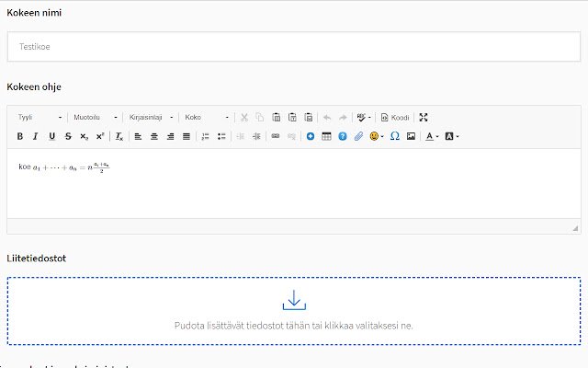Open text color picker
Screen dimensions: 588x368
[432, 136]
